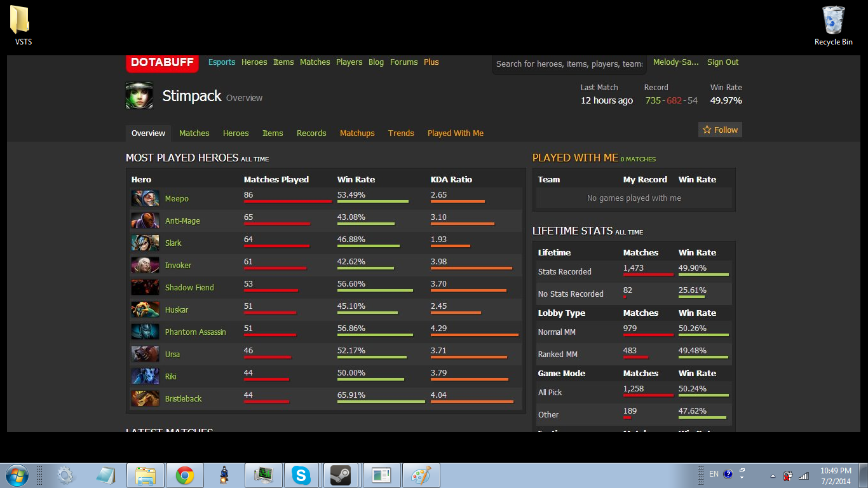Open the Bristleback hero name link
868x488 pixels.
coord(183,399)
